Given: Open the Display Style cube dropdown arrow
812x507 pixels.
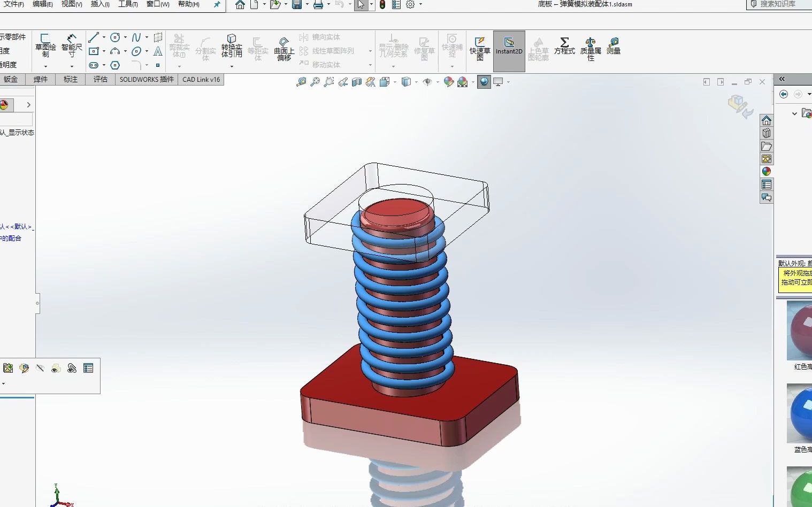Looking at the screenshot, I should [416, 82].
